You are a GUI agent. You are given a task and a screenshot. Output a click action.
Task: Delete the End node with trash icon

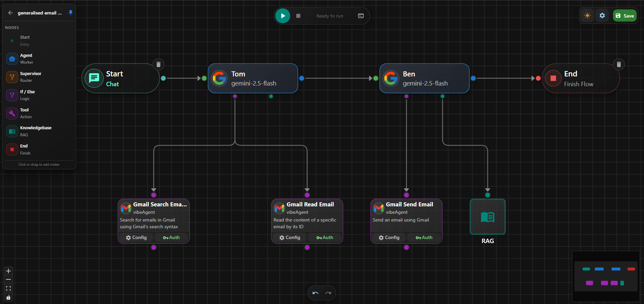pyautogui.click(x=619, y=64)
